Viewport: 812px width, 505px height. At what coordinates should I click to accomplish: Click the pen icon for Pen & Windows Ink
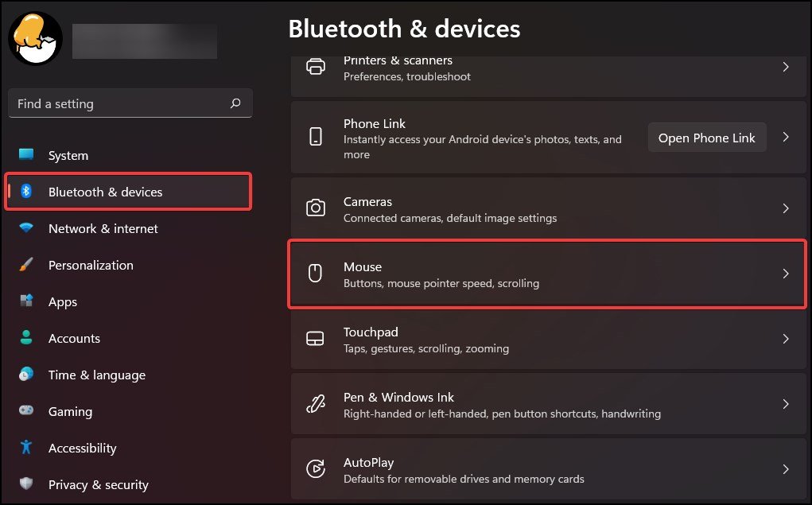(x=316, y=403)
